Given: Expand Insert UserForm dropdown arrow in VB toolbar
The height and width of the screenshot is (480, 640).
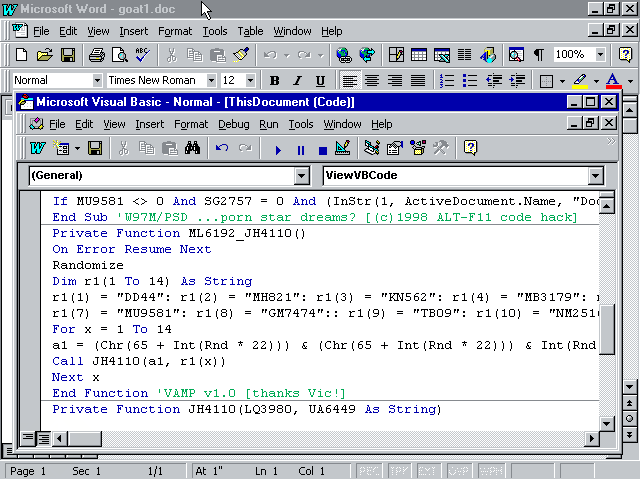Looking at the screenshot, I should [x=77, y=148].
